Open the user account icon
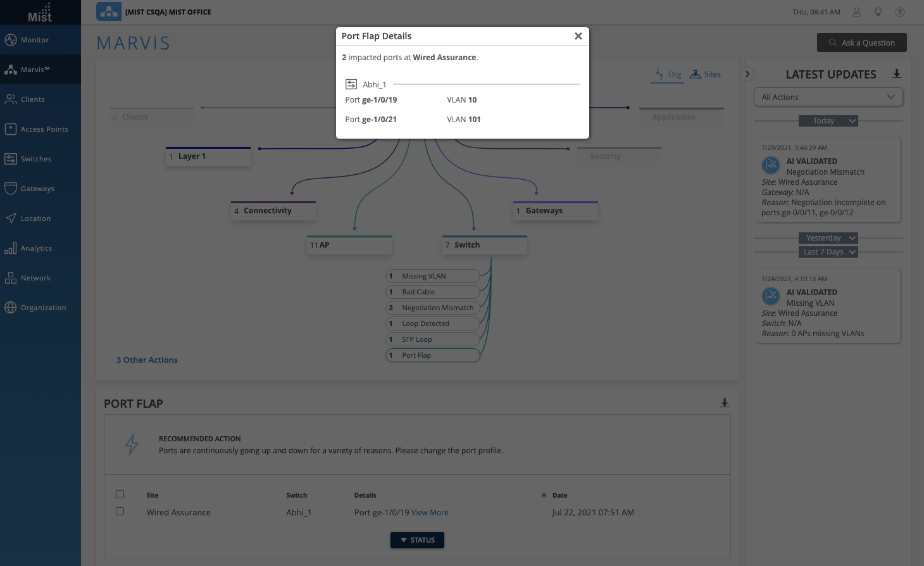 click(x=857, y=12)
